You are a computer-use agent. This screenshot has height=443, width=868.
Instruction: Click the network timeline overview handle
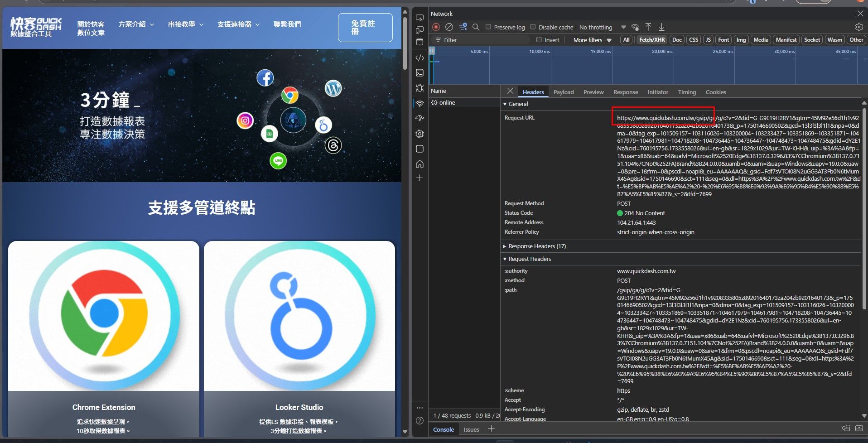[x=432, y=51]
